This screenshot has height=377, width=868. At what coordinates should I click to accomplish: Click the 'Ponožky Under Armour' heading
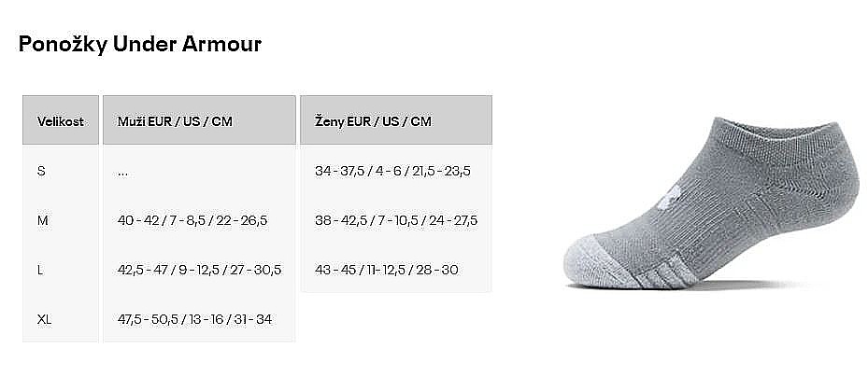coord(140,45)
